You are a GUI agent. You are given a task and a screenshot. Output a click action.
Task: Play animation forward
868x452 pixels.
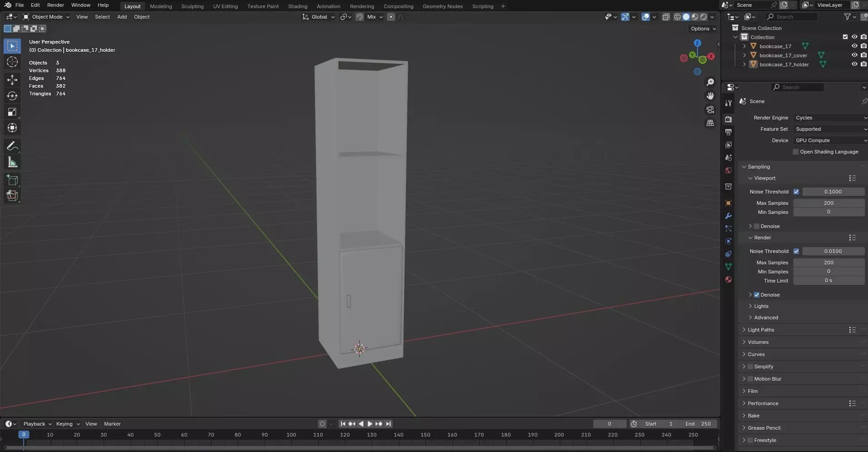tap(370, 424)
